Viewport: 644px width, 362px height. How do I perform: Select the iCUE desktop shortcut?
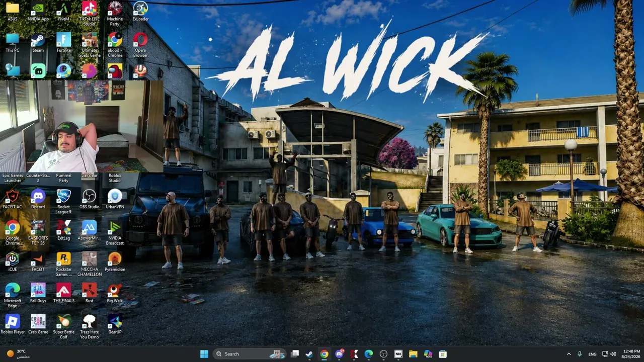pyautogui.click(x=13, y=261)
